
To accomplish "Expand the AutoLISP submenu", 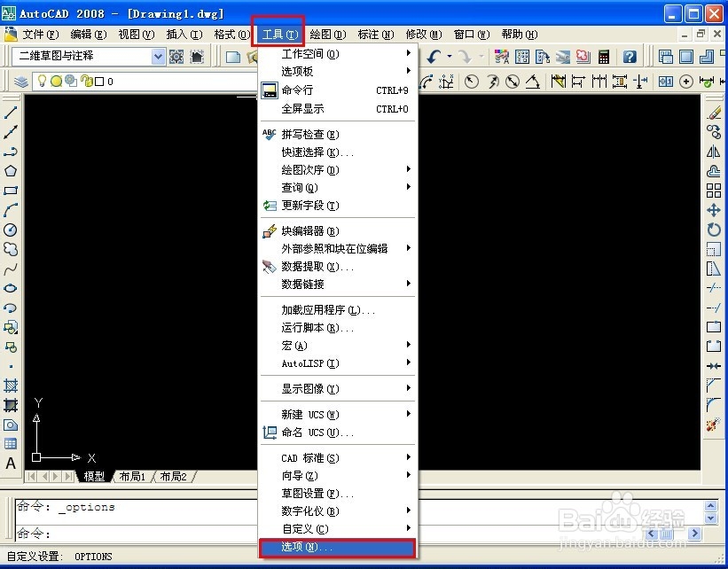I will pos(338,363).
